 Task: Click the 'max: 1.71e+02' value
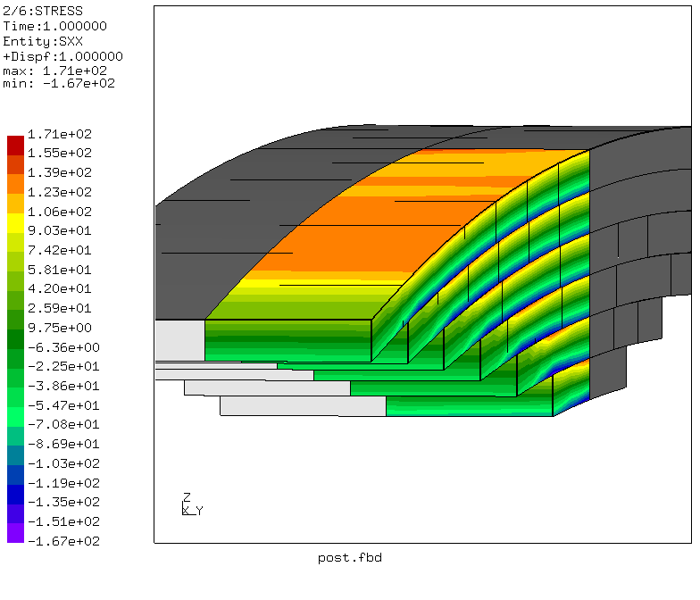pos(55,71)
